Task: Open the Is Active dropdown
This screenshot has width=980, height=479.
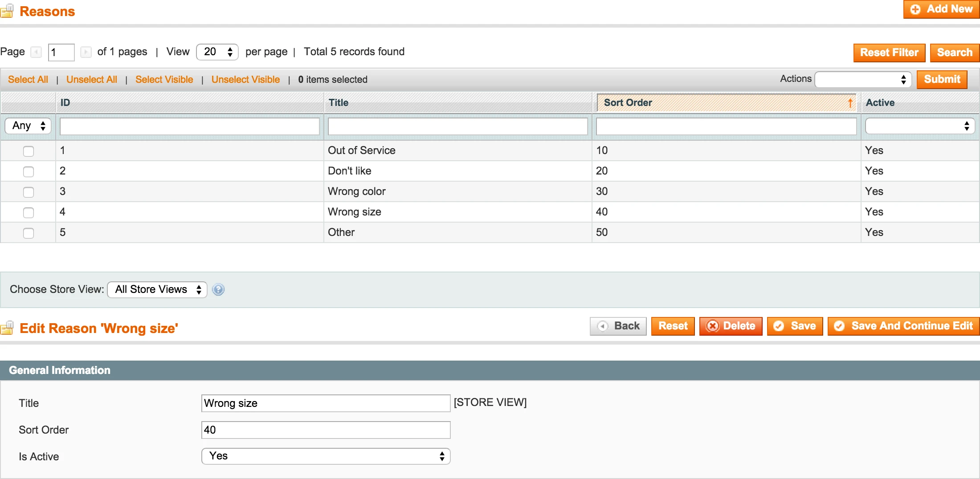Action: point(326,456)
